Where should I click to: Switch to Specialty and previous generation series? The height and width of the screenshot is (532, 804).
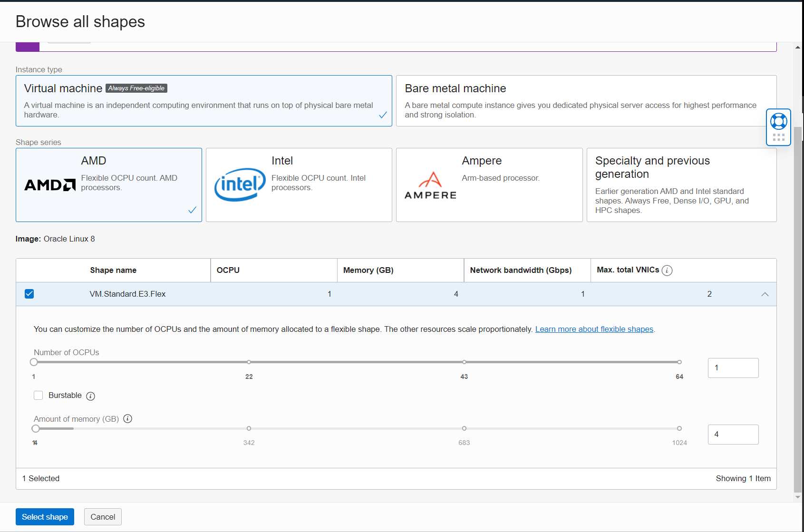[x=681, y=185]
